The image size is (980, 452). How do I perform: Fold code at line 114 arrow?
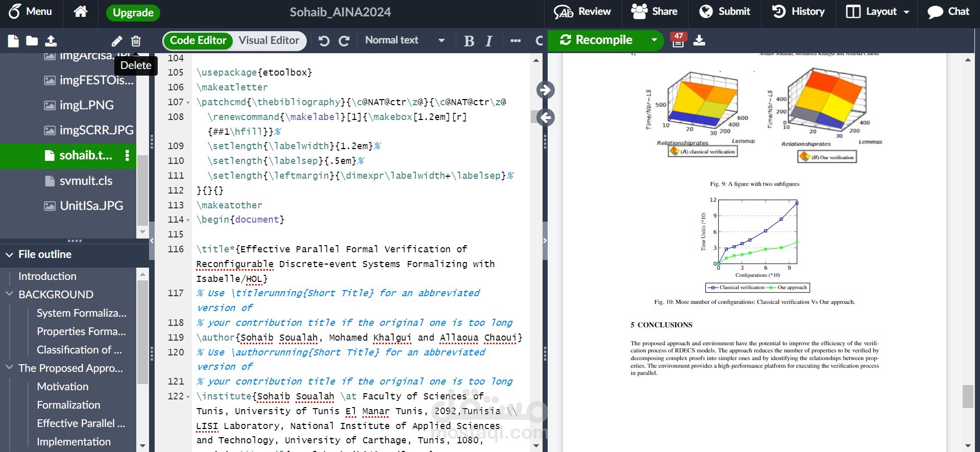tap(188, 220)
